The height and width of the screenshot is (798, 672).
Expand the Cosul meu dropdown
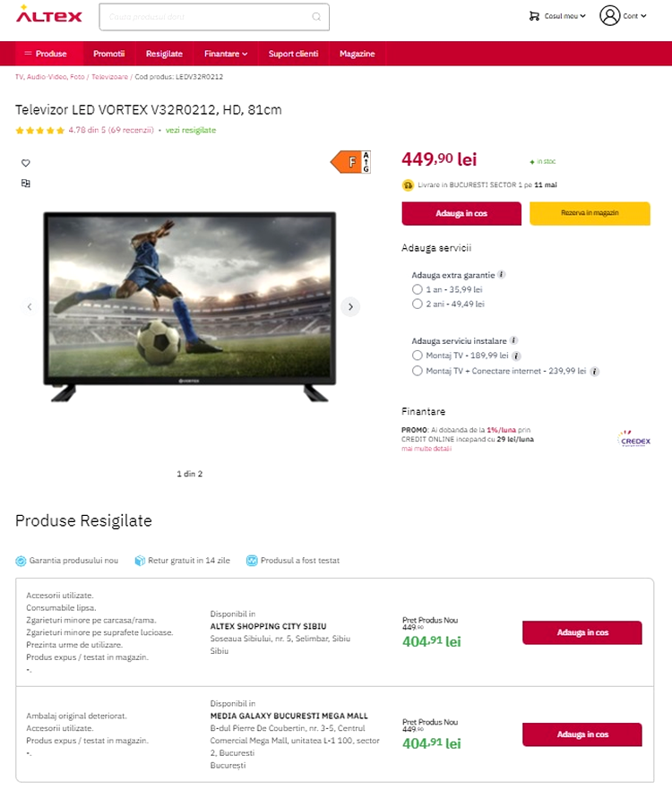[x=557, y=16]
